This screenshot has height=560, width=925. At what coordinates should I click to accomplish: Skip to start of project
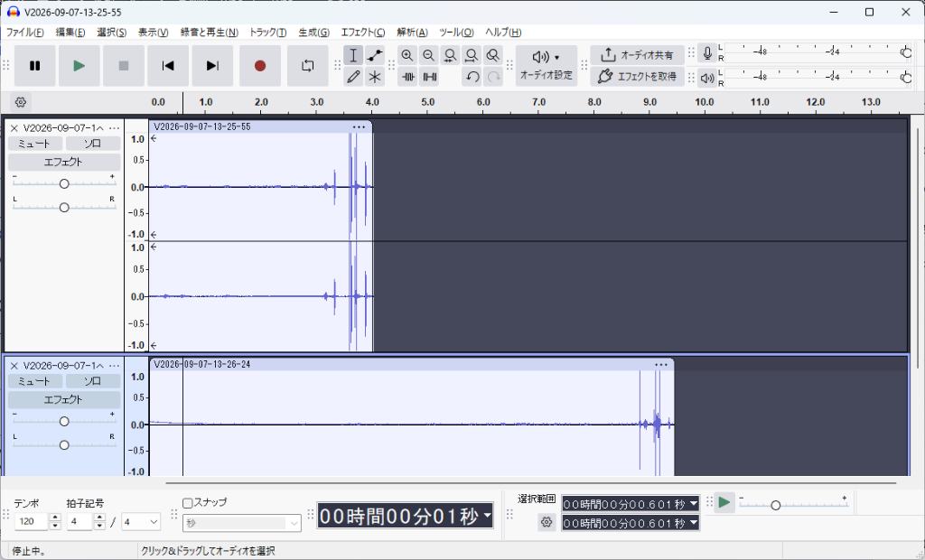(x=168, y=66)
